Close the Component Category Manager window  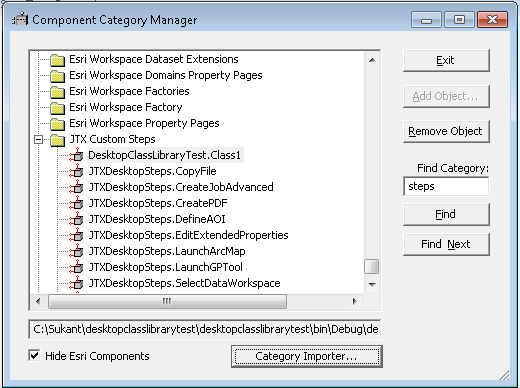point(492,20)
